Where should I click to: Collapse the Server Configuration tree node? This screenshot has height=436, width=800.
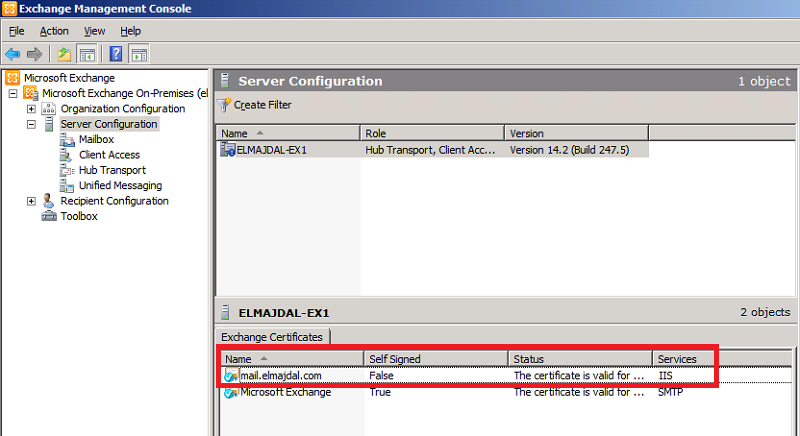(32, 125)
